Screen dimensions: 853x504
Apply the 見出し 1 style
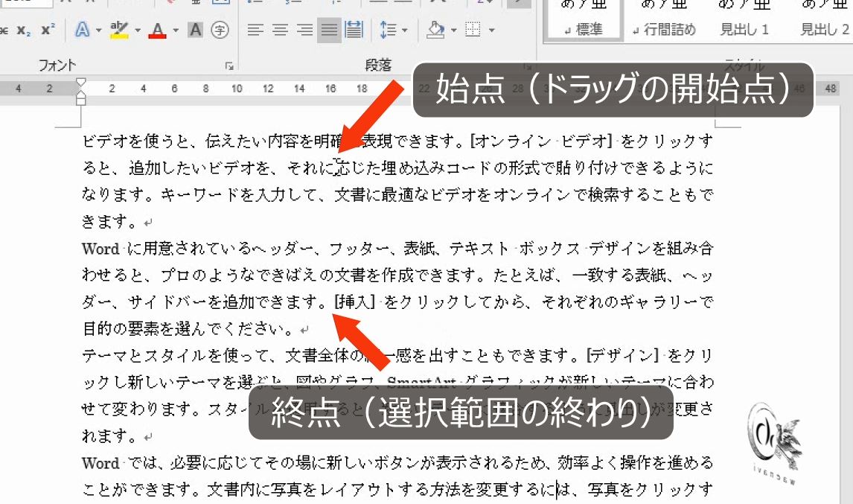[x=744, y=19]
